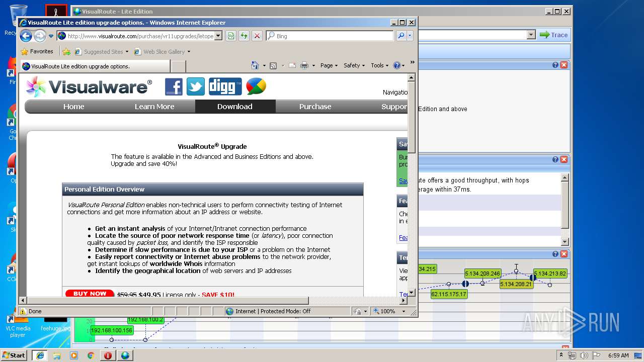
Task: Select the 62.115.175.17 hop label
Action: (449, 294)
